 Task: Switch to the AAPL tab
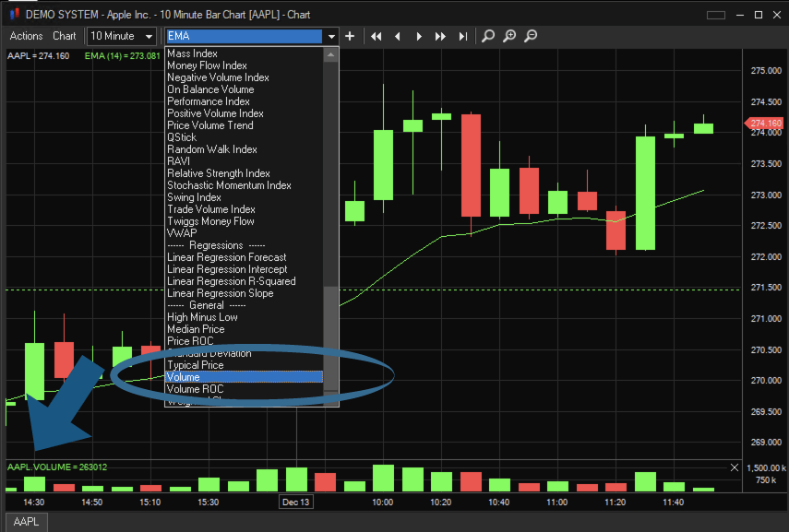(x=27, y=522)
